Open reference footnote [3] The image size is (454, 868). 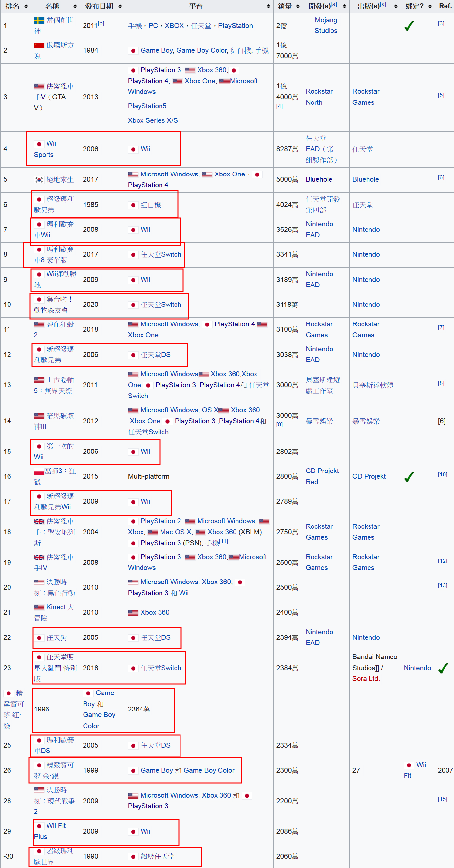click(441, 23)
